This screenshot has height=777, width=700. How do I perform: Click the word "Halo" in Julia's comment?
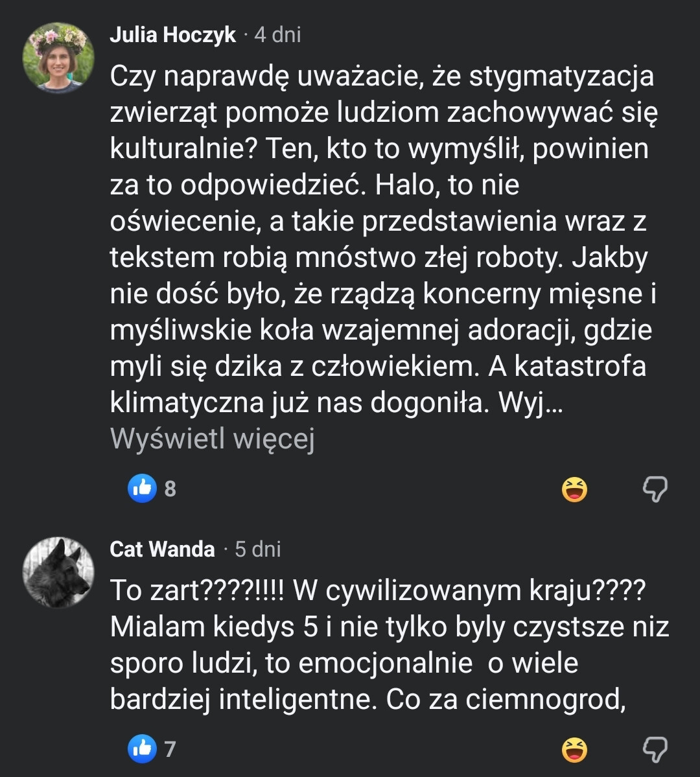(x=404, y=185)
